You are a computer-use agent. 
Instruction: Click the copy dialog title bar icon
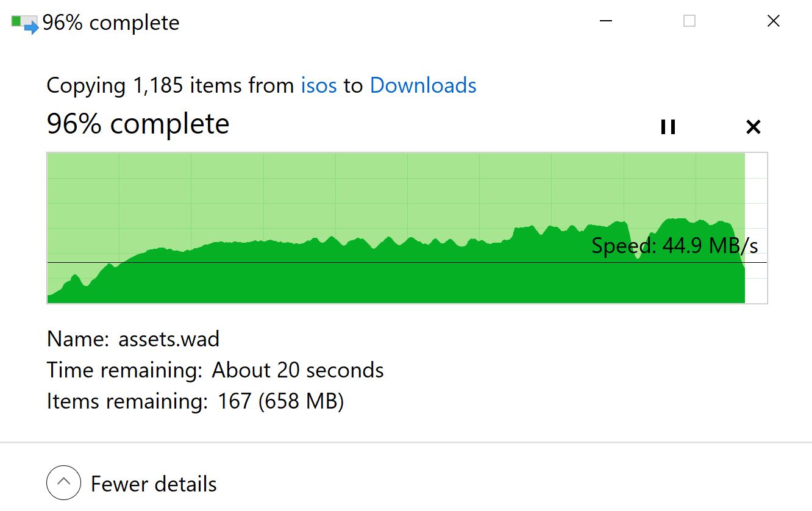pyautogui.click(x=25, y=23)
